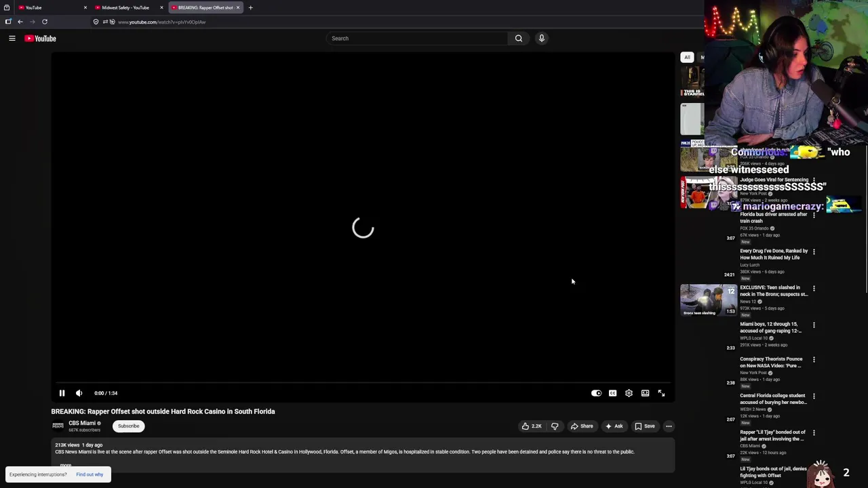Open 'Central Florida college student accused' video
Viewport: 868px width, 488px height.
point(773,399)
